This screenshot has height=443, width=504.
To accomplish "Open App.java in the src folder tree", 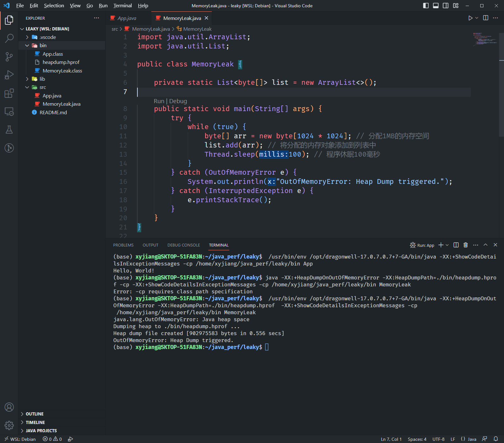I will 62,96.
